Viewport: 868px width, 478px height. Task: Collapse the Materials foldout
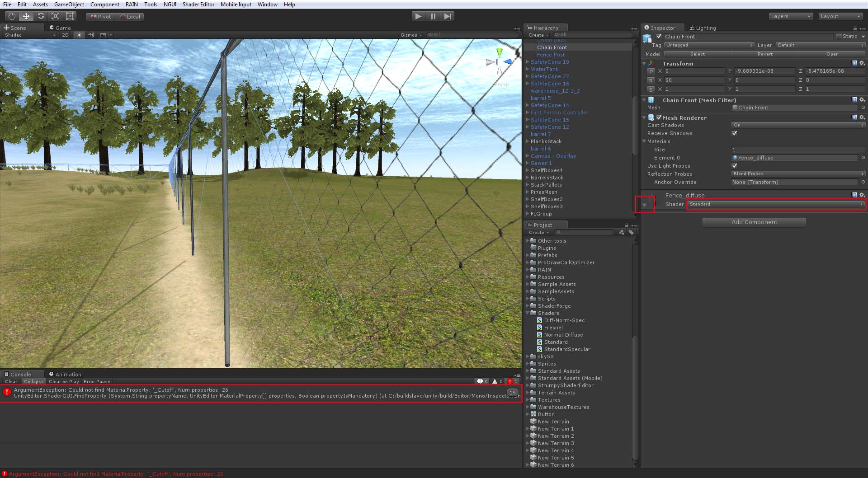coord(644,141)
